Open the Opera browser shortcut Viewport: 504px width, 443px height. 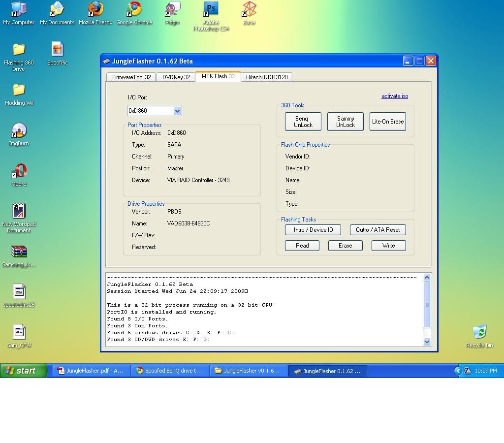[x=19, y=172]
